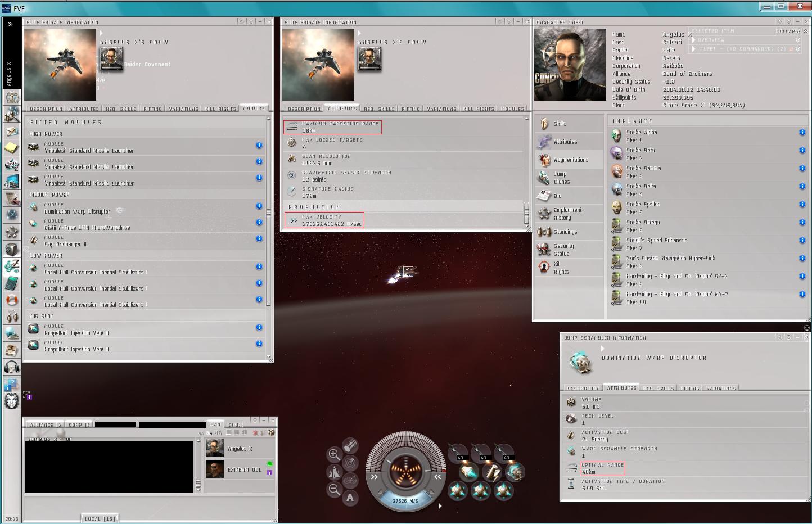Click the red lifebuoy help icon

point(12,300)
